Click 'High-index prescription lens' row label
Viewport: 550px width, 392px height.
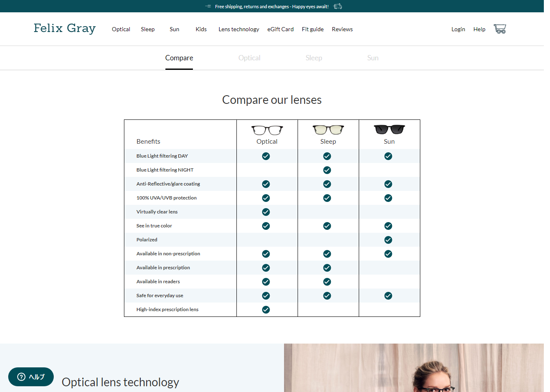pyautogui.click(x=167, y=309)
